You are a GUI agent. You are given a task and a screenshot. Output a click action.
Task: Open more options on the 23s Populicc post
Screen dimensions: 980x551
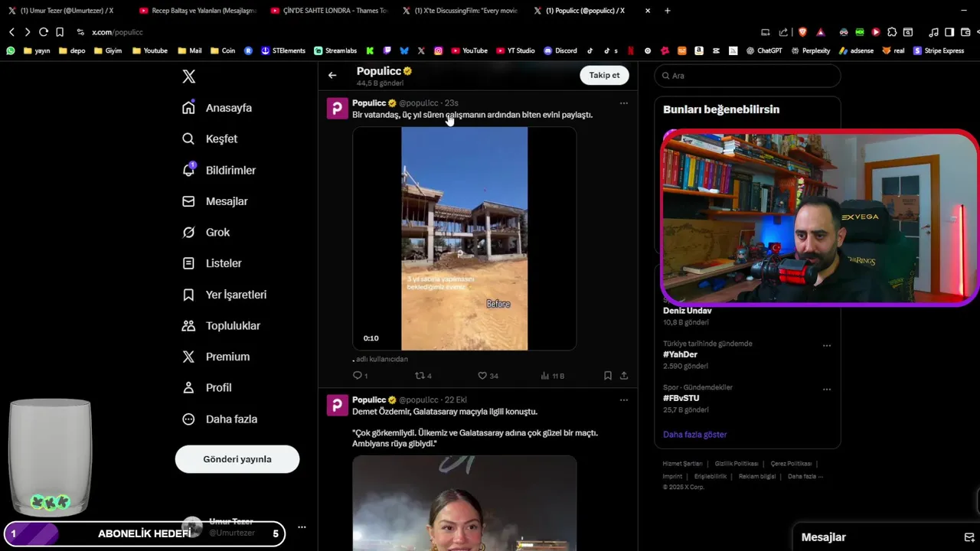624,103
